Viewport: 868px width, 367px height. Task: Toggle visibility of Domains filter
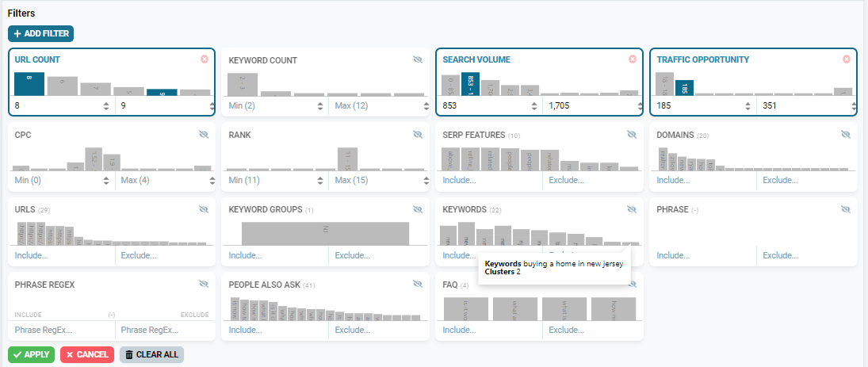(x=845, y=135)
